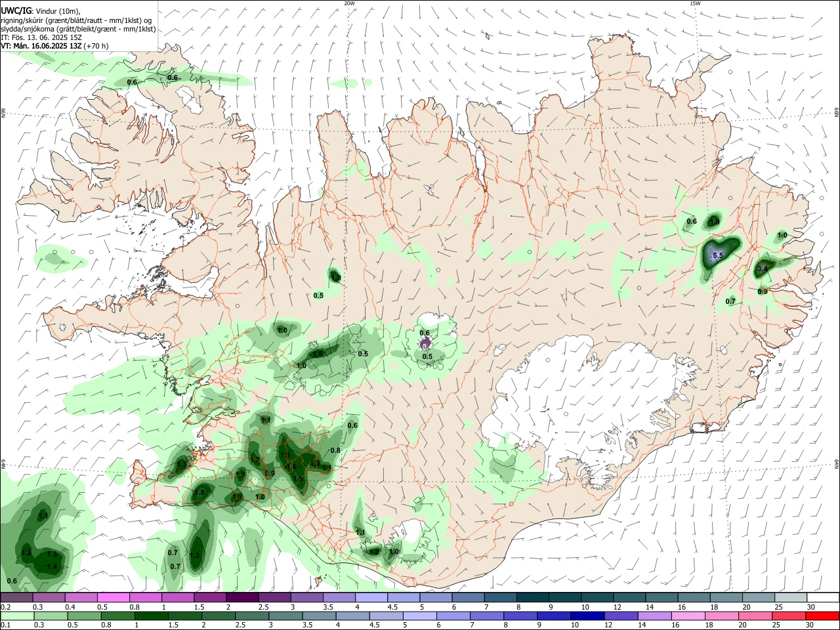The image size is (840, 630).
Task: Click the palest green 0.1 swatch in the rain legend
Action: (x=16, y=616)
